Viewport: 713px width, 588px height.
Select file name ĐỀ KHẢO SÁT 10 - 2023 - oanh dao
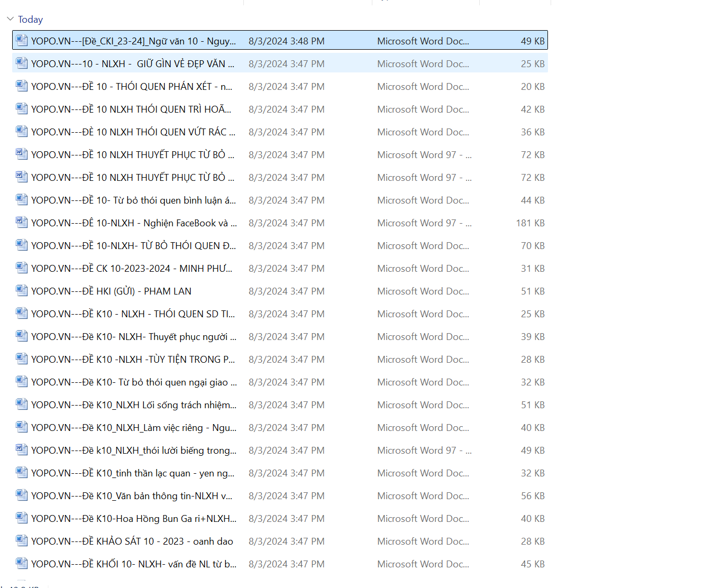click(132, 541)
